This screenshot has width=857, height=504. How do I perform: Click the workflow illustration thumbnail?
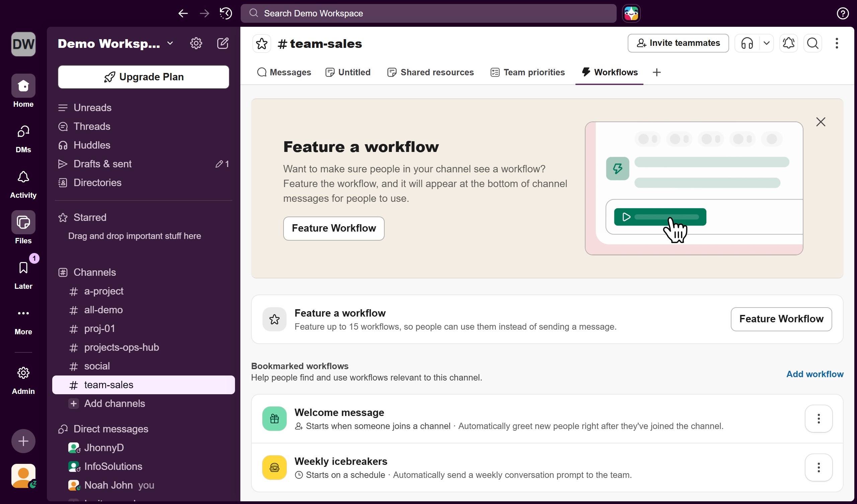694,188
